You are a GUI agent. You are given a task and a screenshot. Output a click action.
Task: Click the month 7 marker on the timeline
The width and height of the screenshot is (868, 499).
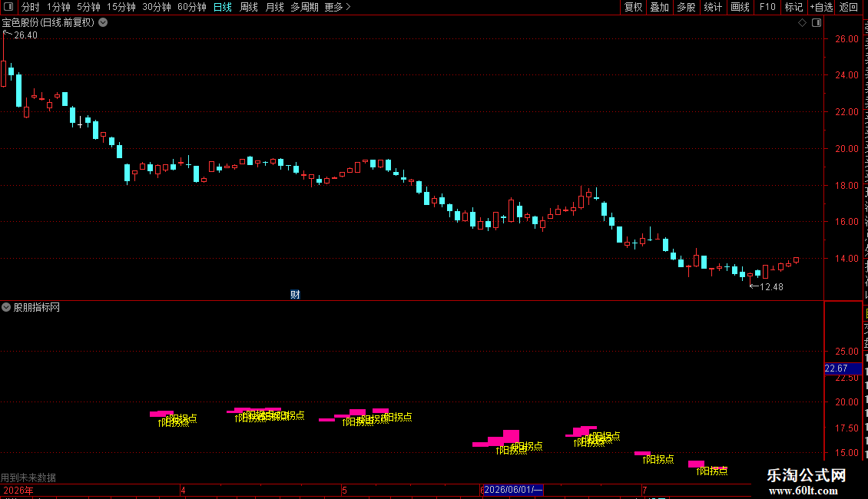[x=645, y=490]
